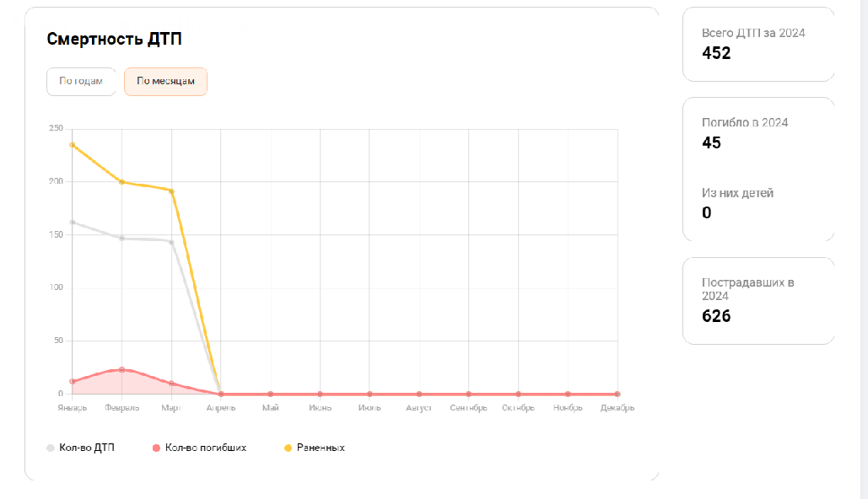
Task: Toggle Раненных legend series
Action: pos(315,448)
